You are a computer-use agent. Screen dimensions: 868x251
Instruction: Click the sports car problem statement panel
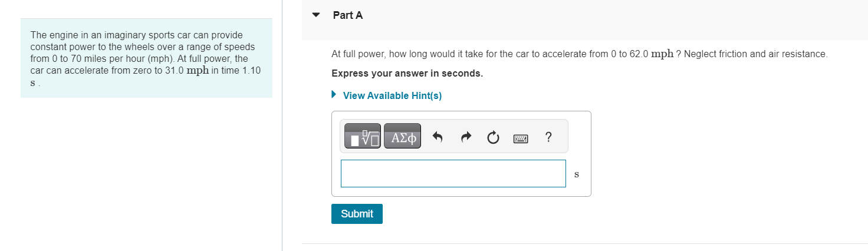[x=146, y=58]
